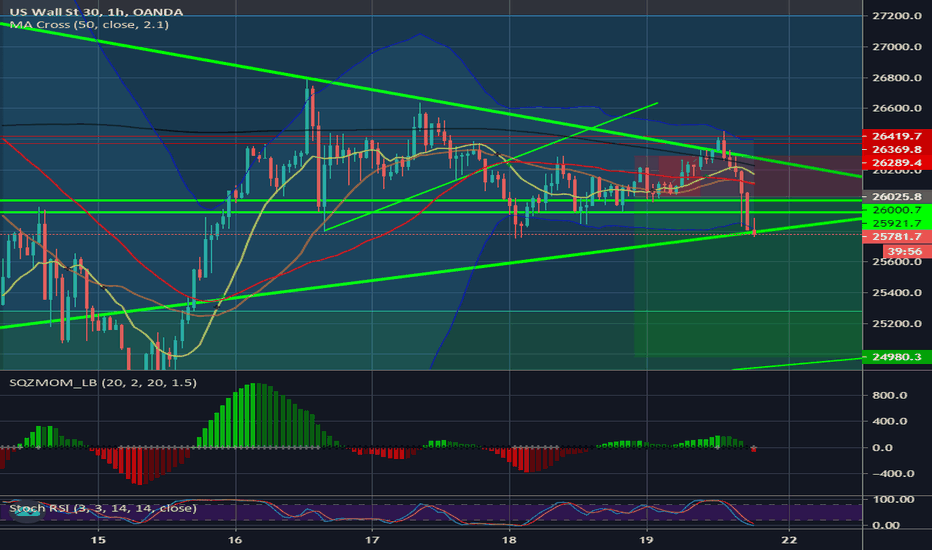Click the US Wall St 30, 1h, OANDA title

click(x=96, y=11)
